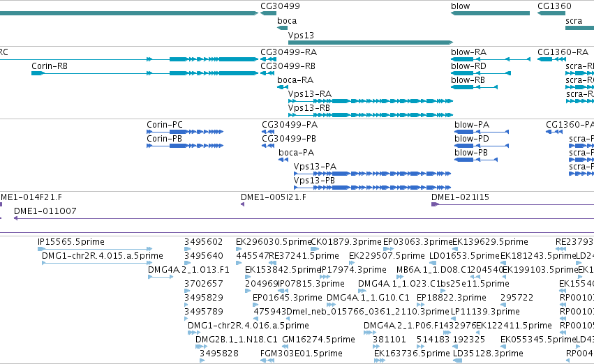Viewport: 594px width, 364px height.
Task: Select the Vps13-RA transcript
Action: 371,101
